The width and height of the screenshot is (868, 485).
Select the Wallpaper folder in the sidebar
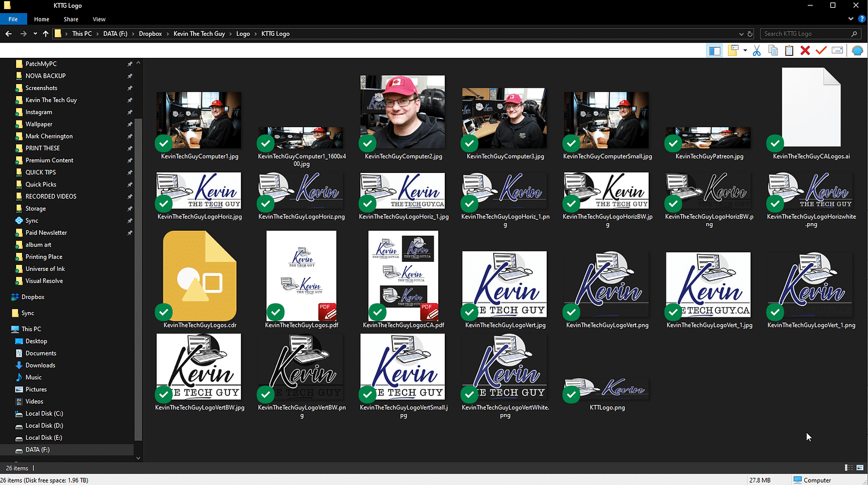[x=39, y=124]
